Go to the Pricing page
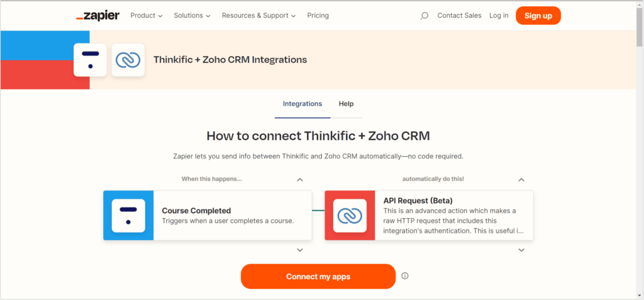This screenshot has width=644, height=300. [318, 16]
